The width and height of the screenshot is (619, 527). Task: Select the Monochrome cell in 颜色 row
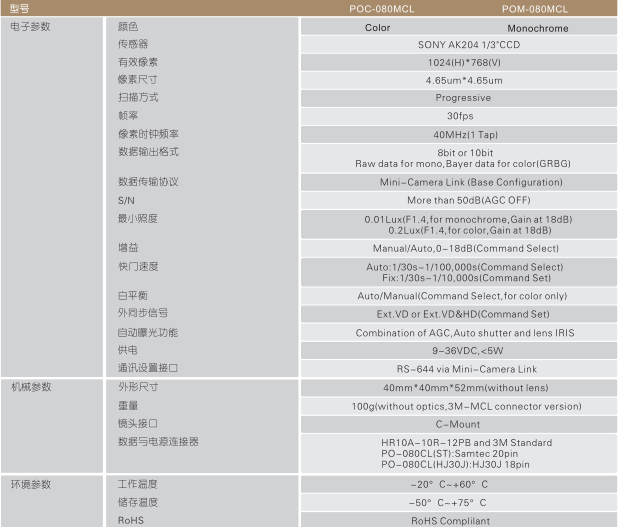[534, 28]
